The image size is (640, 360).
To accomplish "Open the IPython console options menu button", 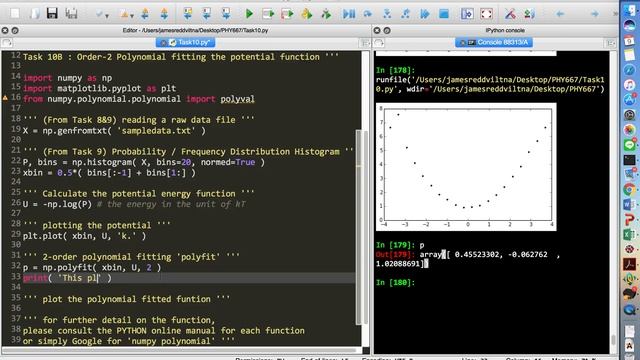I will (x=611, y=43).
